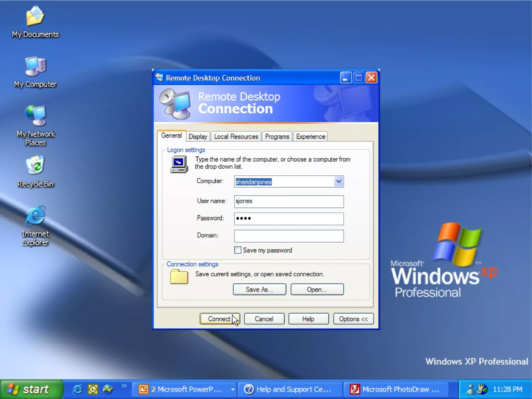Viewport: 532px width, 399px height.
Task: Collapse the dialog with Options <<
Action: pos(354,319)
